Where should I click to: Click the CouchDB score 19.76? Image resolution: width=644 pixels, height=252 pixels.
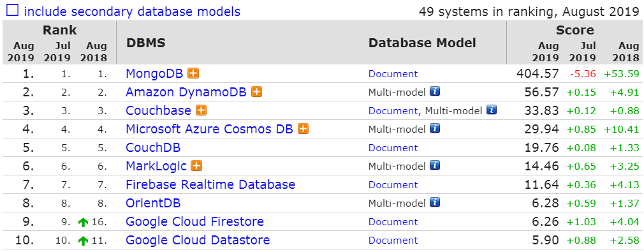click(542, 147)
